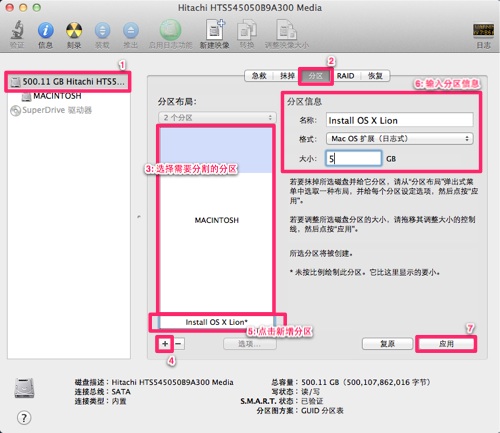Click the yellow minimize window button
The height and width of the screenshot is (433, 500).
click(x=23, y=7)
